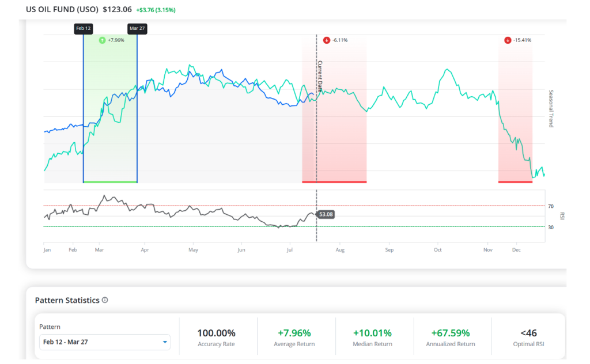Viewport: 590px width, 364px height.
Task: Click the +$3.76 (3.15%) change text
Action: click(156, 10)
